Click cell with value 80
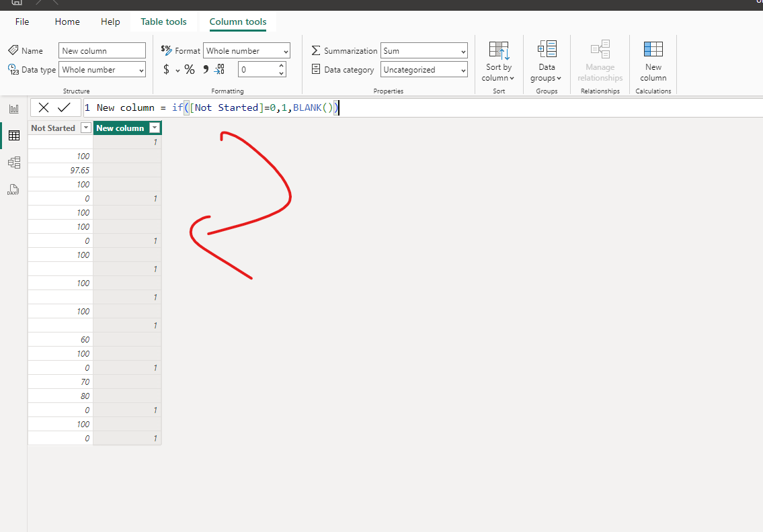Image resolution: width=763 pixels, height=532 pixels. click(61, 396)
